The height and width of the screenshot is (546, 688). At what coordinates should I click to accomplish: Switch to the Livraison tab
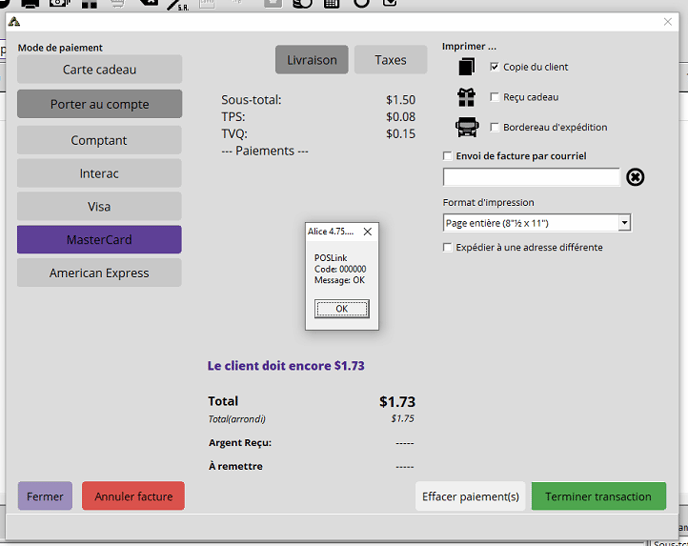(312, 60)
